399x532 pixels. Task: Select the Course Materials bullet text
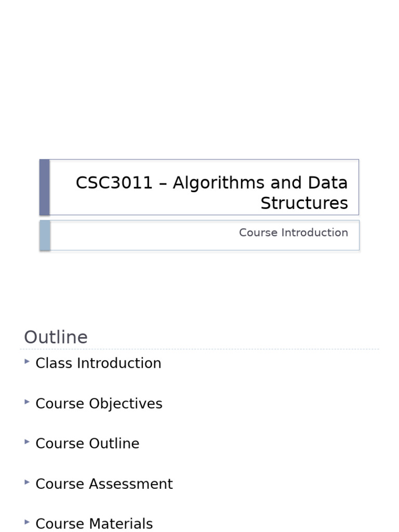[x=94, y=524]
